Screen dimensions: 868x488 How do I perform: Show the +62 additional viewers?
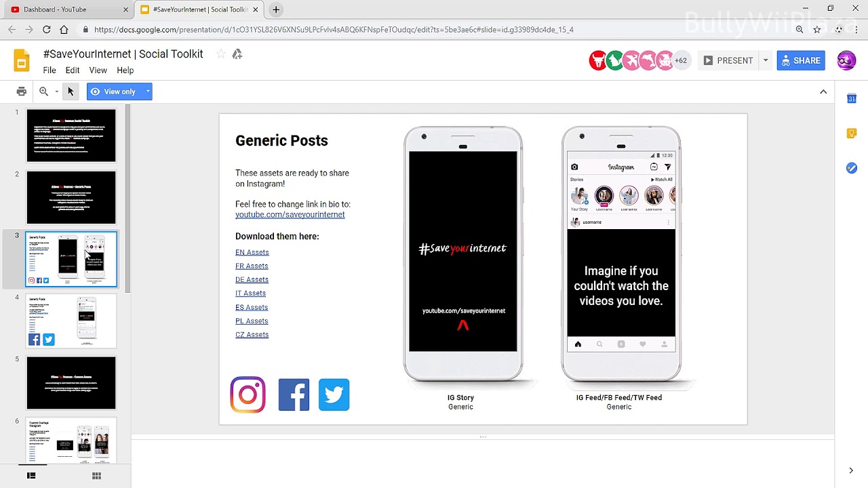[x=681, y=60]
